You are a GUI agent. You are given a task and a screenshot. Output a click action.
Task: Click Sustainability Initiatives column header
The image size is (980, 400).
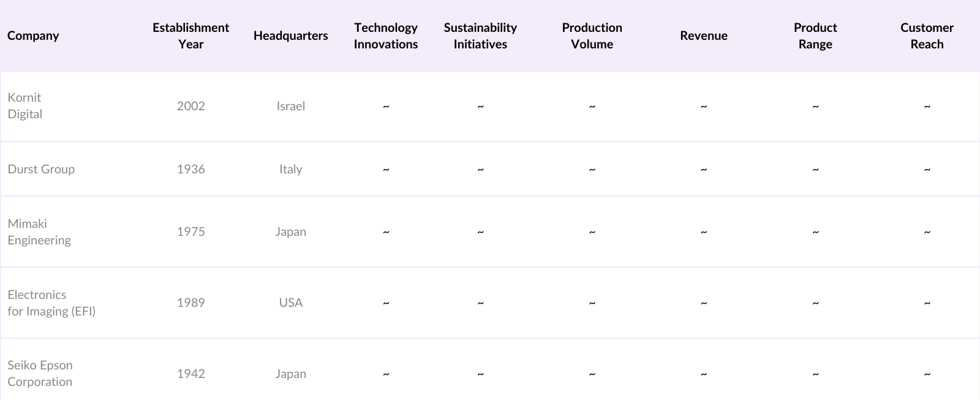480,36
